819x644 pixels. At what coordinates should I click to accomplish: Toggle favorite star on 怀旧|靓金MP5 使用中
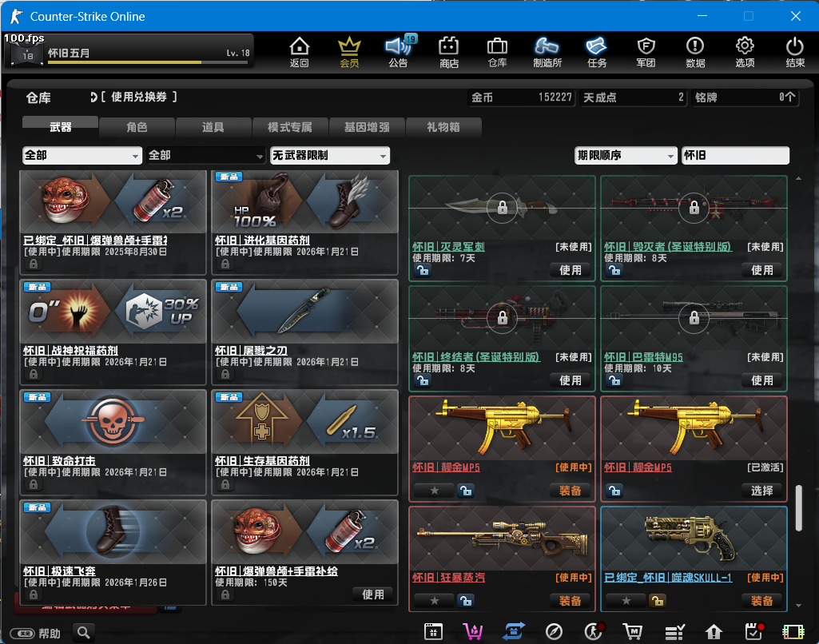434,491
